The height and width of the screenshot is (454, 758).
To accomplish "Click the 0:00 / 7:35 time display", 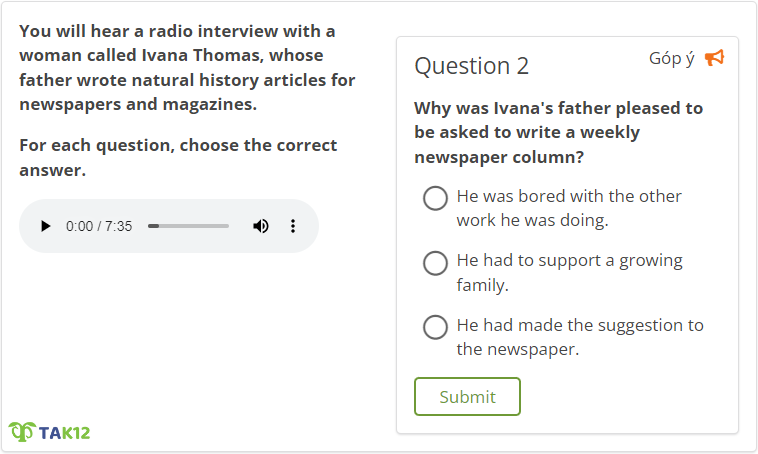I will pos(99,226).
